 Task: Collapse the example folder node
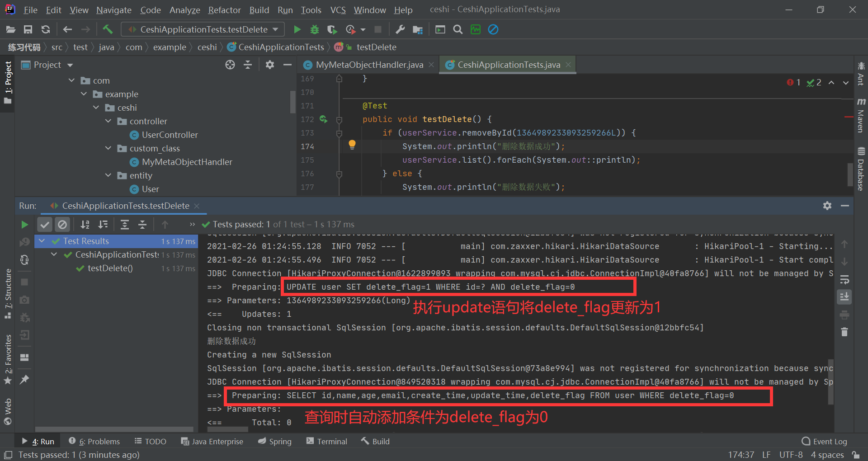click(84, 94)
